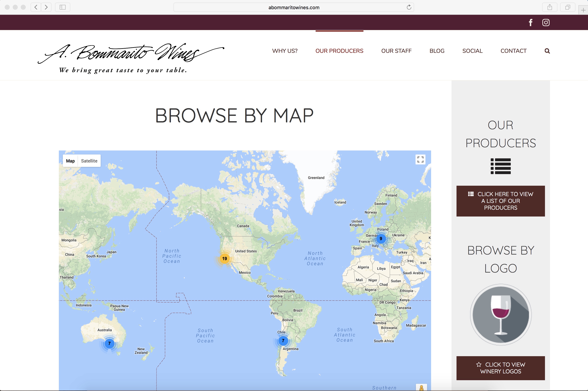Click the Japan label on the map

[111, 252]
